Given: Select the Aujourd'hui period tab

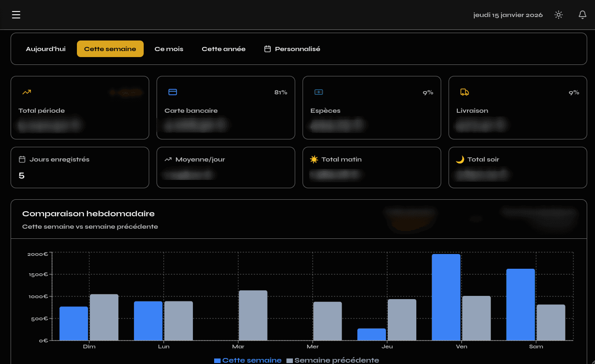Looking at the screenshot, I should [46, 49].
